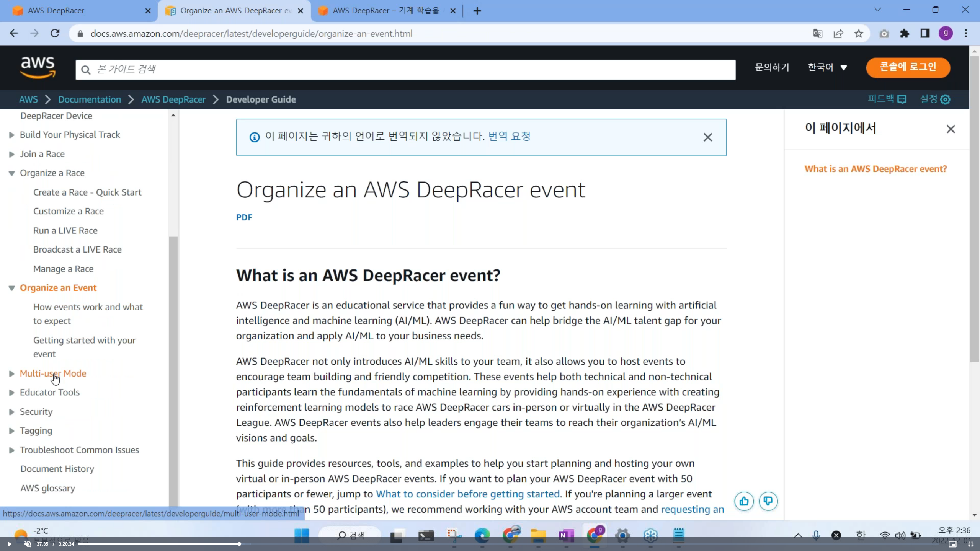Open the settings gear icon (설정)
Screen dimensions: 980x551
945,99
